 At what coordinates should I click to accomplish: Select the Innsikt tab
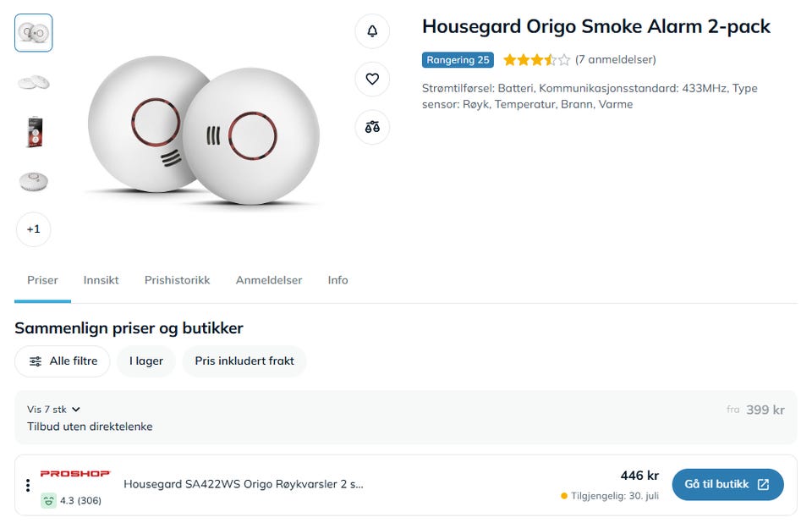(x=101, y=280)
